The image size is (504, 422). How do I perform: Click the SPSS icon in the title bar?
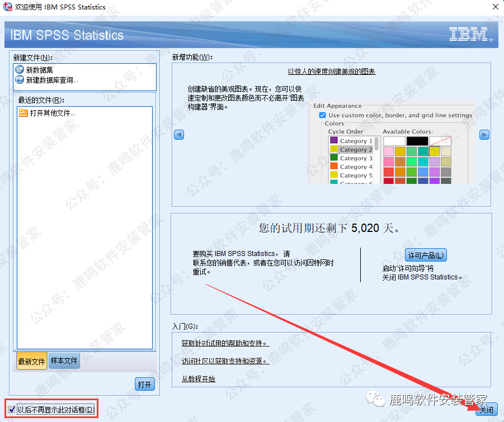[x=7, y=7]
